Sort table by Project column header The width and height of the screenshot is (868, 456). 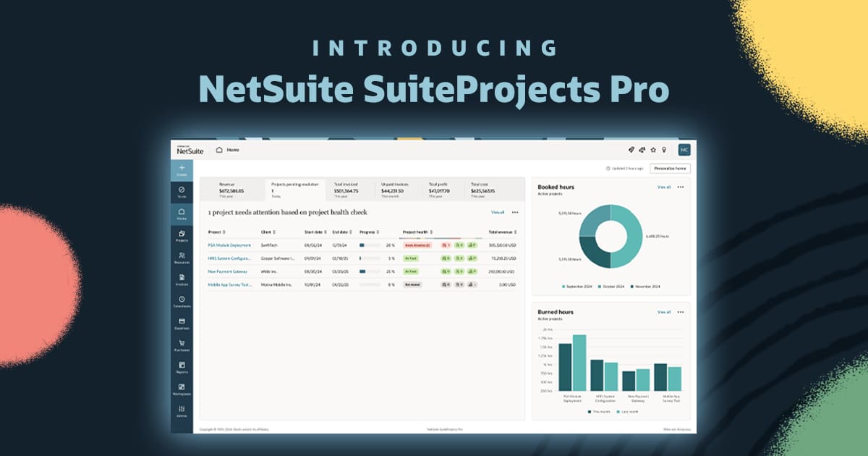pos(216,232)
